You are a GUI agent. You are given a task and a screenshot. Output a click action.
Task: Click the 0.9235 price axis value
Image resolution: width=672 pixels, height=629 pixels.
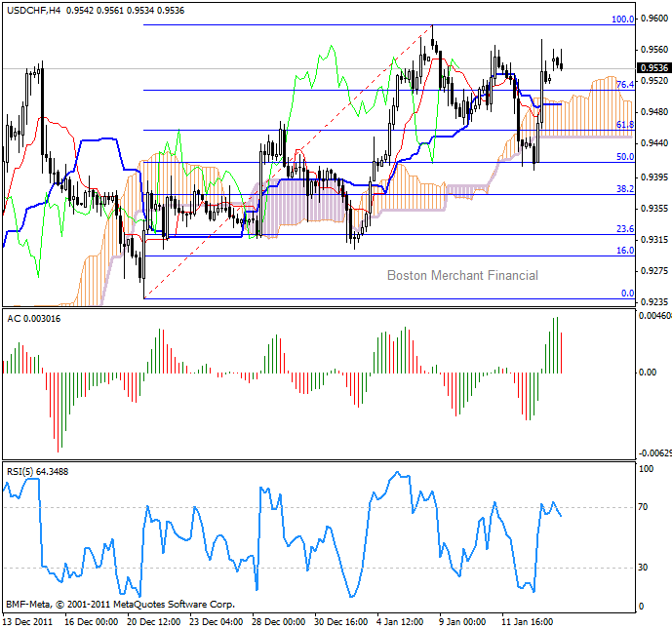[x=654, y=302]
